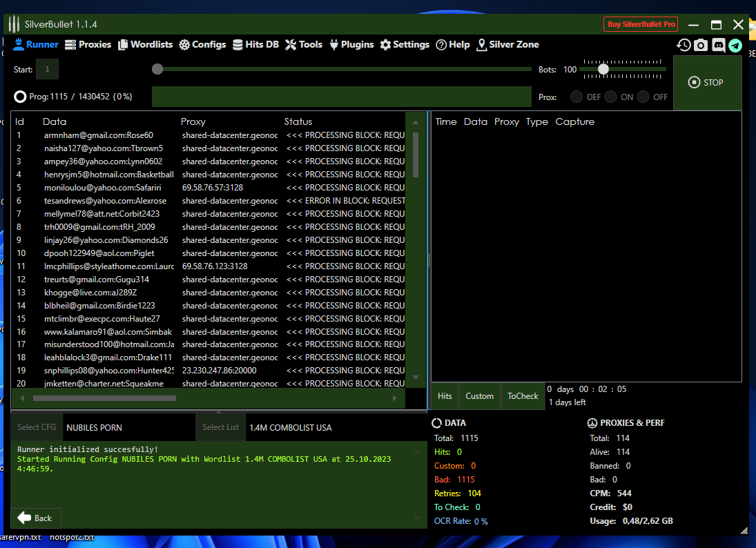Viewport: 756px width, 548px height.
Task: Open Configs using the gear-cog icon
Action: [184, 45]
